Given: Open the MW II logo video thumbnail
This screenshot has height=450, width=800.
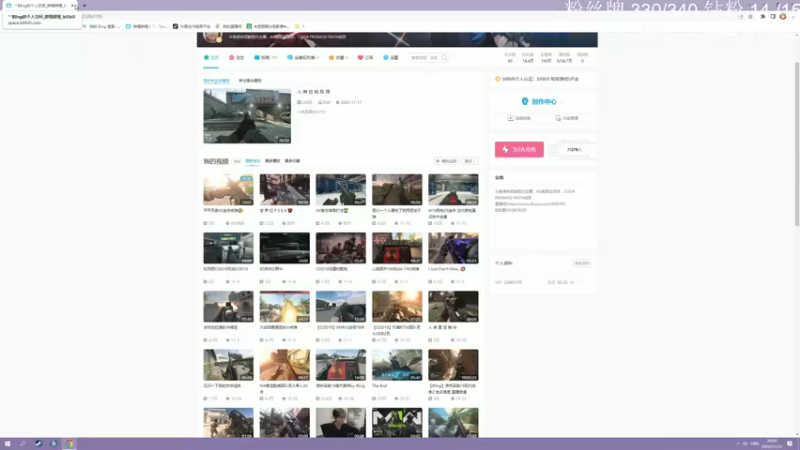Looking at the screenshot, I should coord(397,422).
